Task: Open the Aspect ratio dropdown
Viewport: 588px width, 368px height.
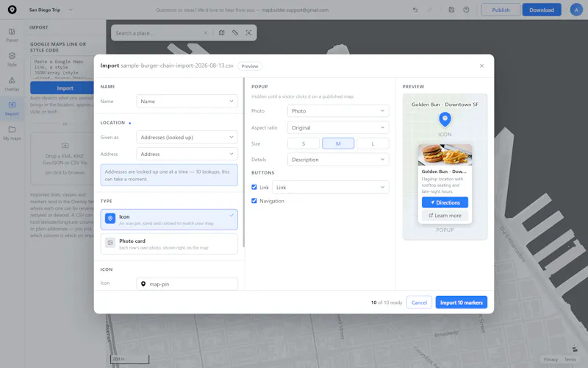Action: [338, 127]
